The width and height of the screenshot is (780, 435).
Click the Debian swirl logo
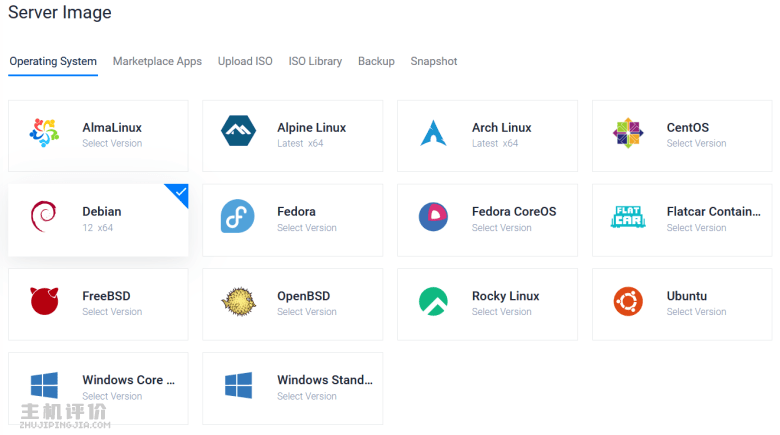[44, 217]
